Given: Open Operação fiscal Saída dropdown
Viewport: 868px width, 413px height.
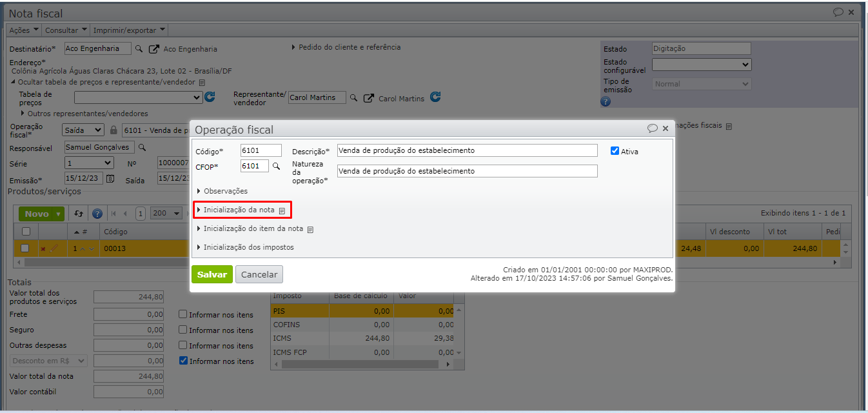Looking at the screenshot, I should tap(83, 130).
